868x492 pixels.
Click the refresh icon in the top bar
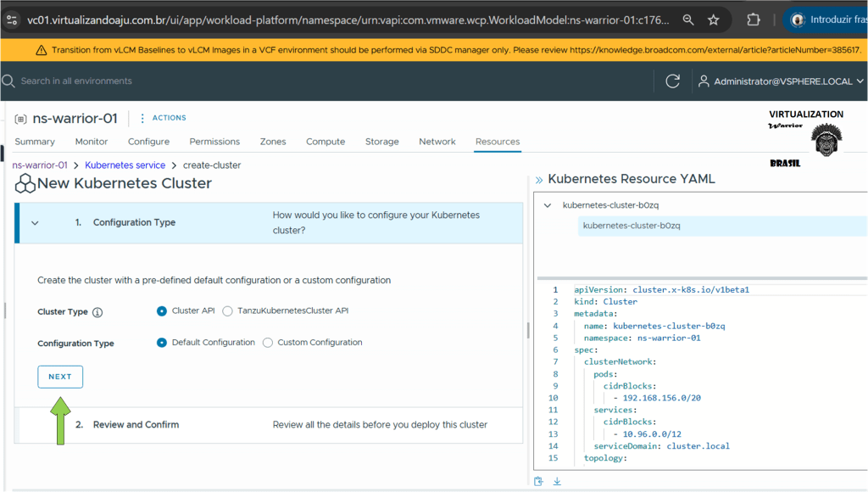(x=673, y=81)
